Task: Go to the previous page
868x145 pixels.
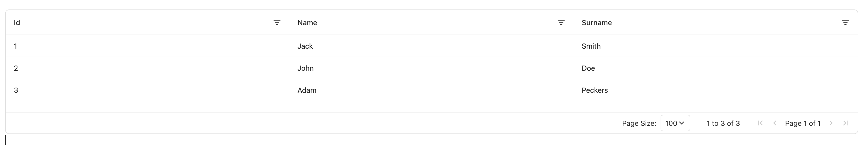Action: pos(775,123)
